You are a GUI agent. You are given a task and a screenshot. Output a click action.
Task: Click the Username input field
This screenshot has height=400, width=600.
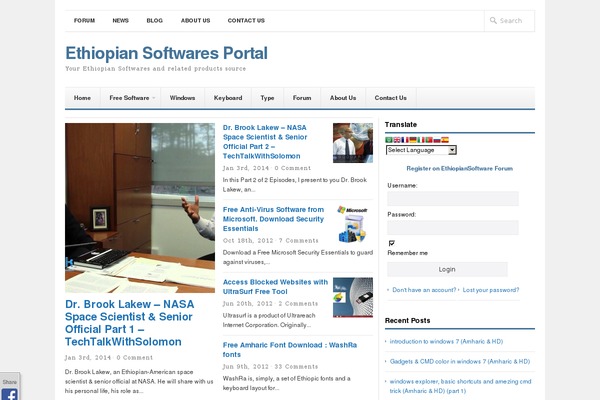point(453,199)
